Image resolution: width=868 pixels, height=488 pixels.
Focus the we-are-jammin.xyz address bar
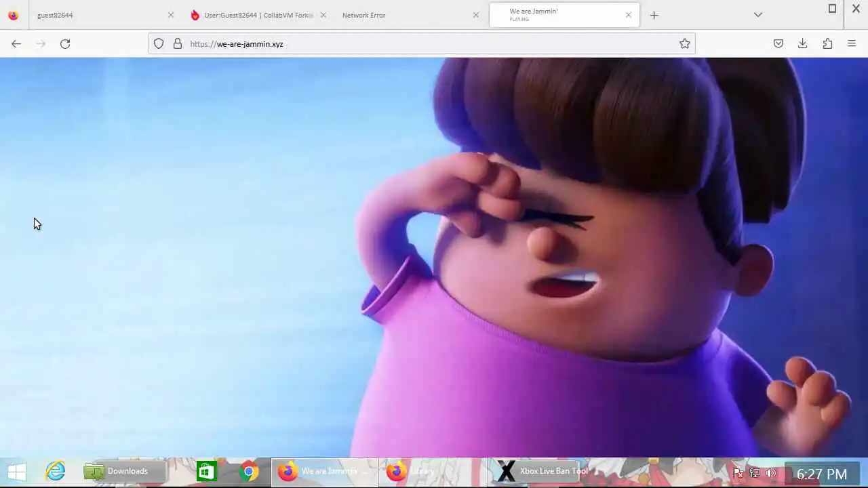pos(421,43)
